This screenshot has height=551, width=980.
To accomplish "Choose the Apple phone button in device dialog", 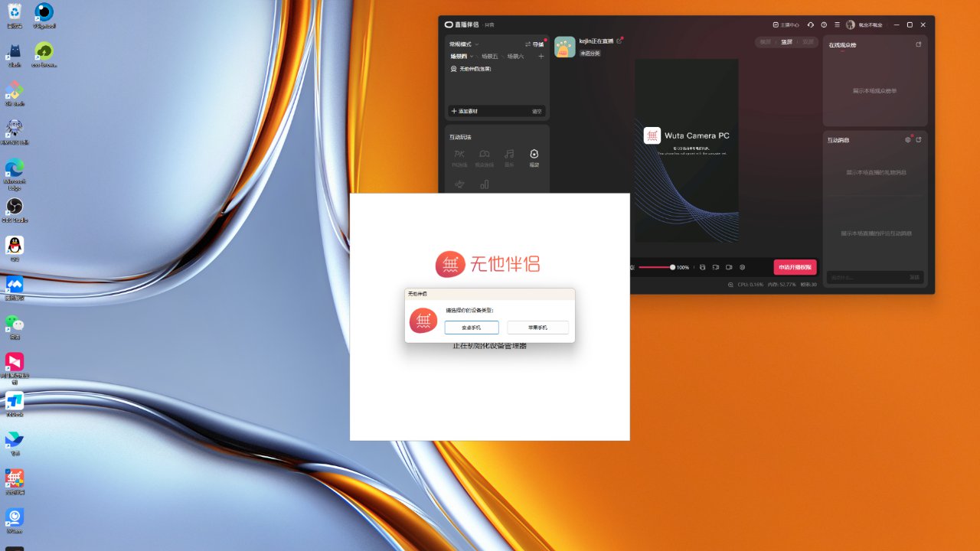I will pos(537,328).
